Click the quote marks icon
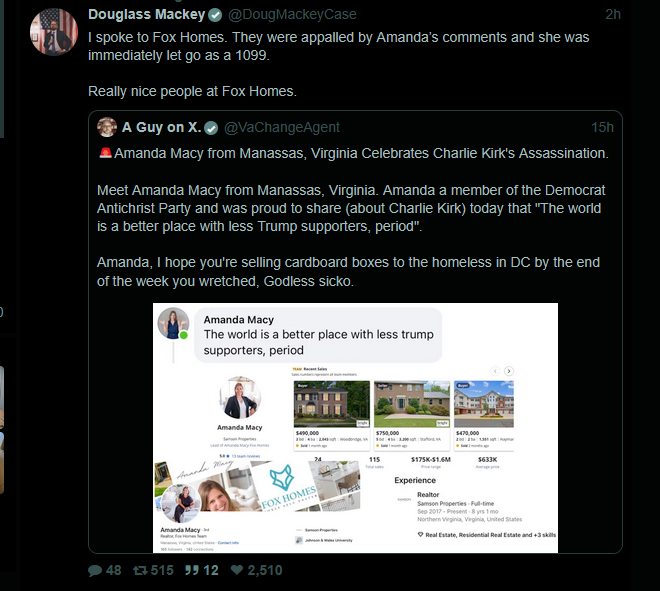 coord(192,570)
